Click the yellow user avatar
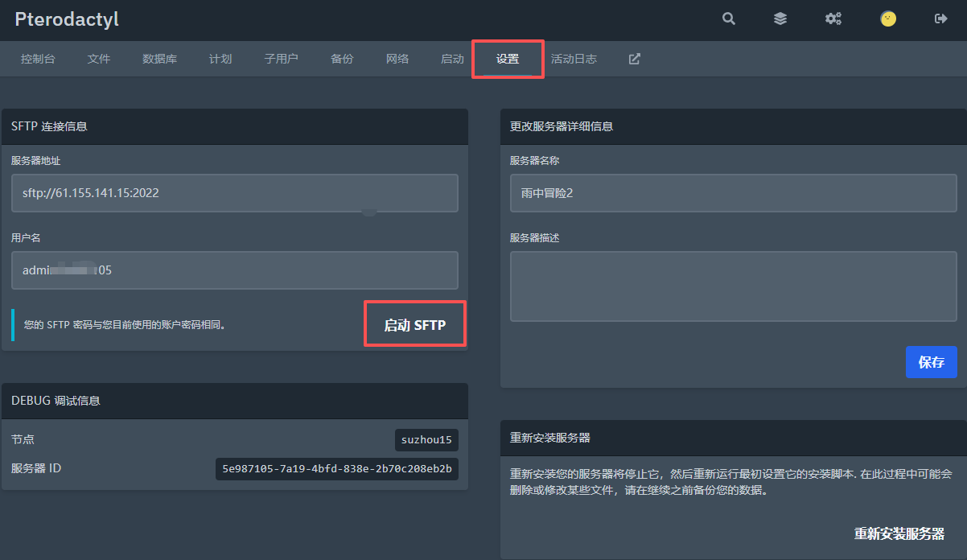Viewport: 967px width, 560px height. click(887, 19)
